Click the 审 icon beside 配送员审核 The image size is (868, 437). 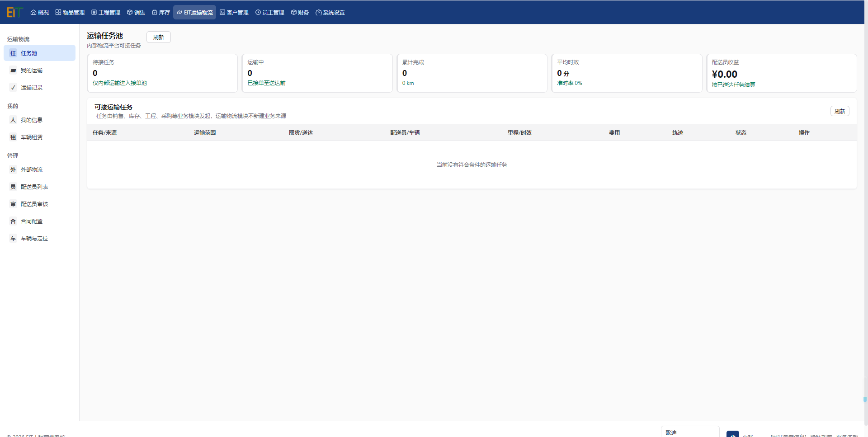[x=13, y=204]
